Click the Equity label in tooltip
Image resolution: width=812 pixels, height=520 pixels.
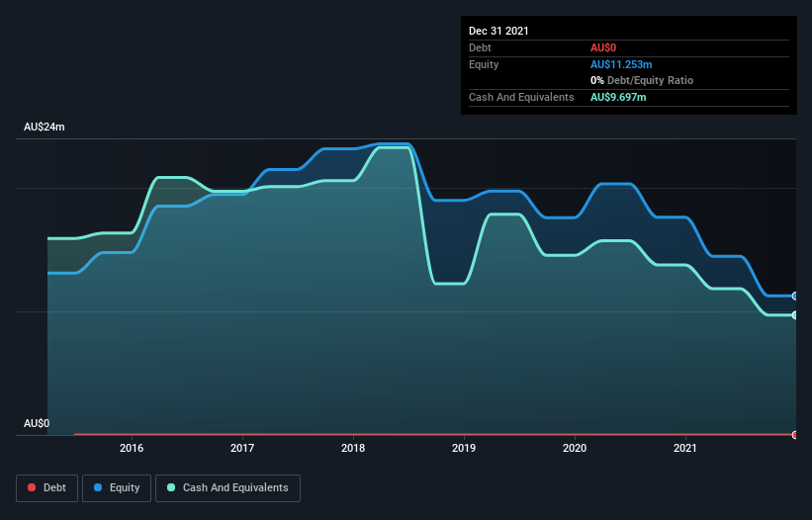click(484, 64)
